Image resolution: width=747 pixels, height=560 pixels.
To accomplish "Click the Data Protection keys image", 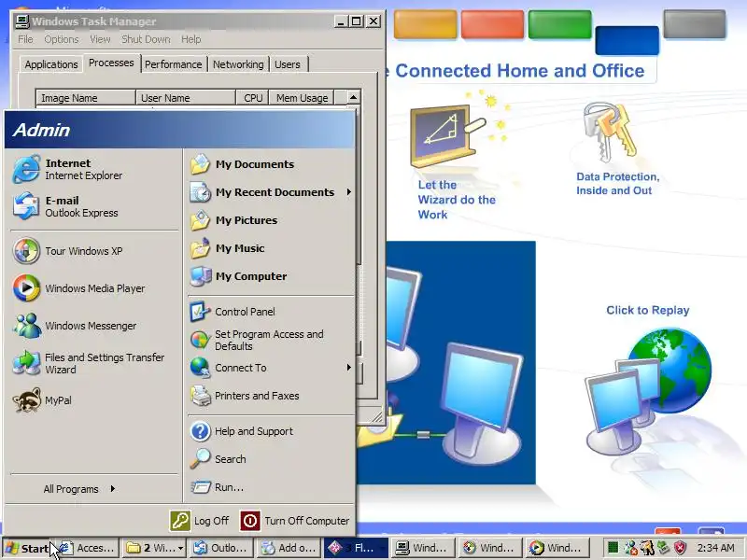I will [x=610, y=132].
